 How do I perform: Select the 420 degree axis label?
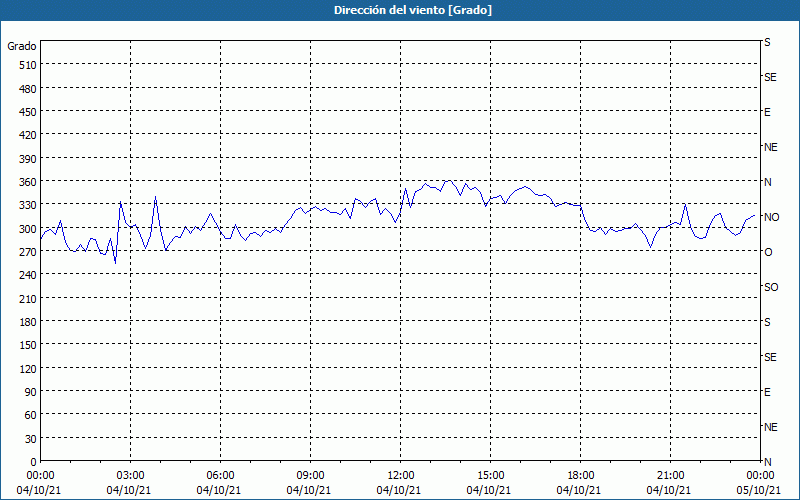tap(28, 136)
